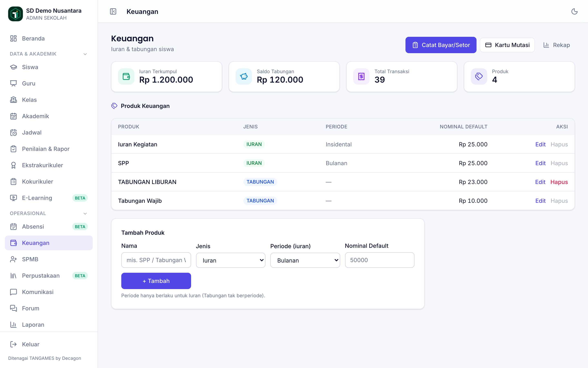Image resolution: width=588 pixels, height=368 pixels.
Task: Click the Komunikasi chat bubble icon
Action: [13, 292]
